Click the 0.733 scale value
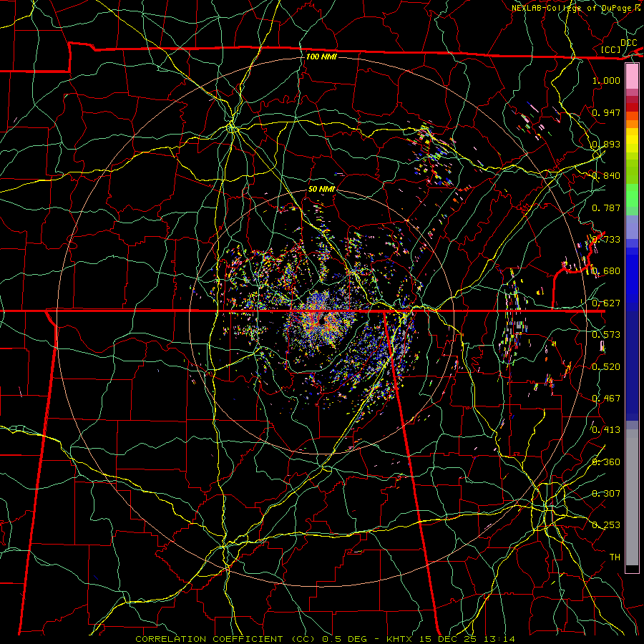The width and height of the screenshot is (644, 644). 606,240
